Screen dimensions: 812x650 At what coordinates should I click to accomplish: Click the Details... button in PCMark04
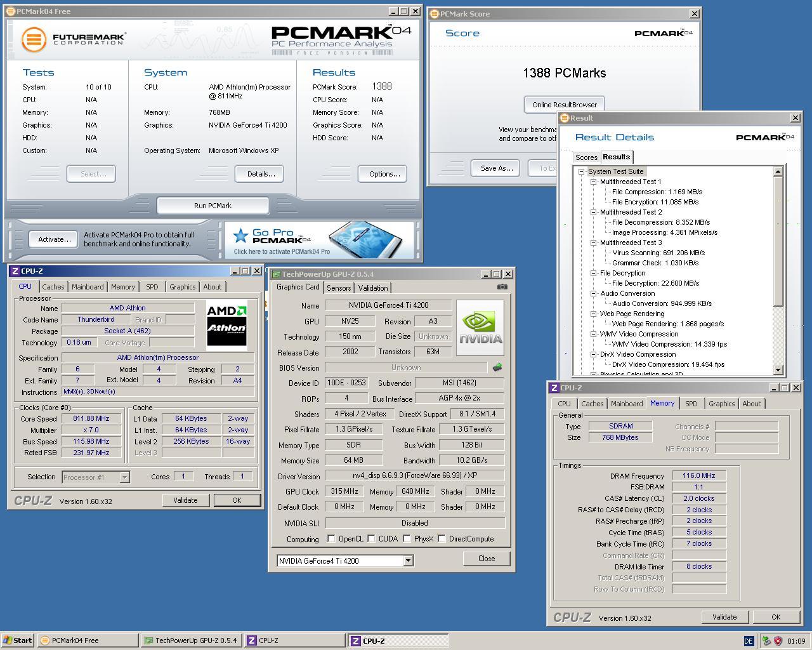261,174
